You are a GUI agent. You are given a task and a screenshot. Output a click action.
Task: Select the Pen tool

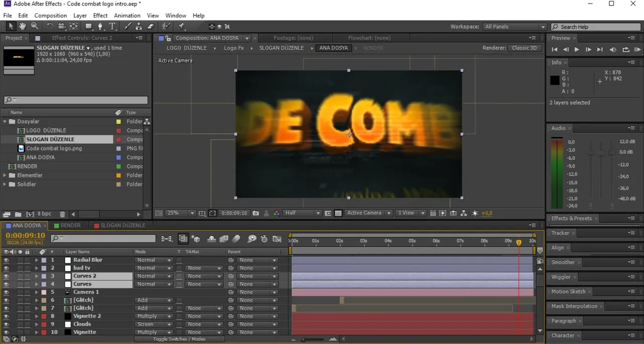[101, 26]
